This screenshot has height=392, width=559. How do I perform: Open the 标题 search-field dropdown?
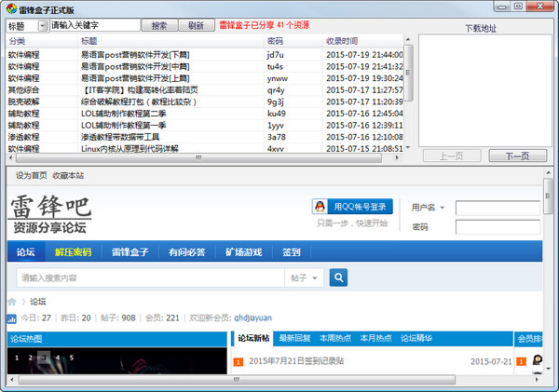click(x=43, y=26)
